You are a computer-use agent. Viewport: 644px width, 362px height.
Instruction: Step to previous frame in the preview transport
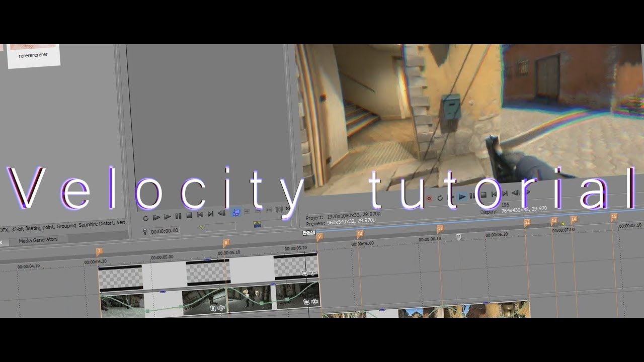click(516, 193)
